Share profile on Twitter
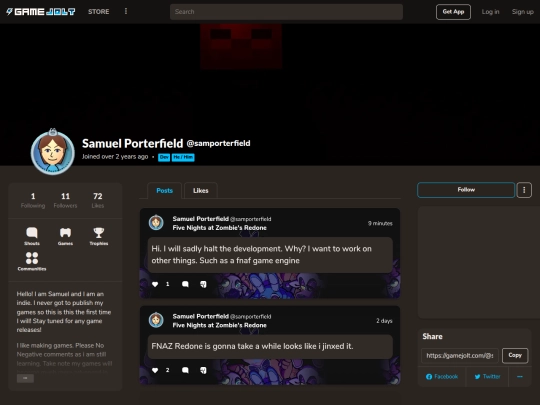540x405 pixels. tap(487, 377)
